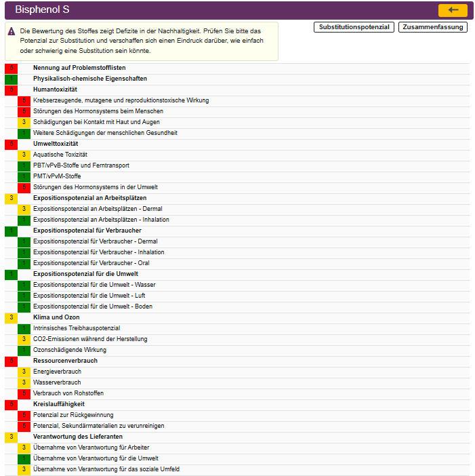
Task: Select Störungen des Hormonsystems beim Menschen
Action: 98,111
